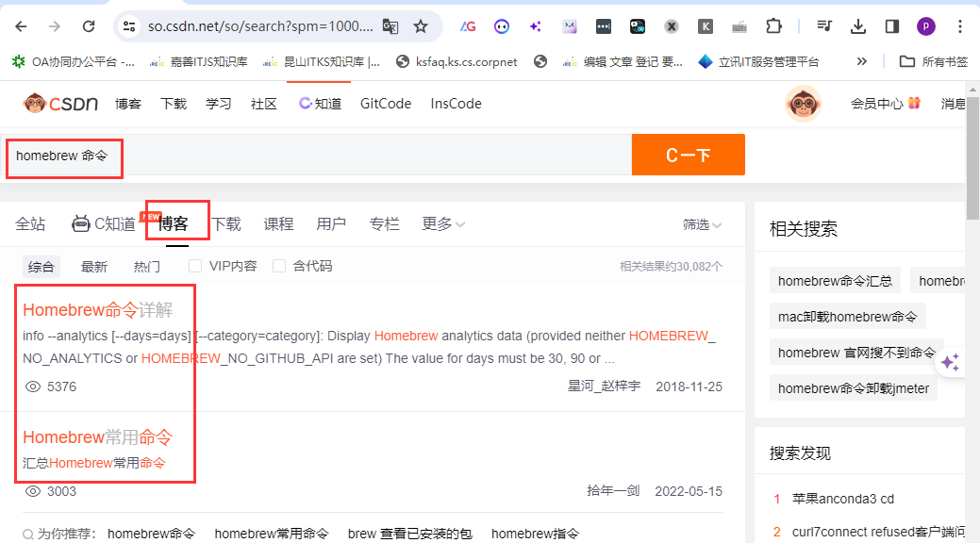The image size is (980, 543).
Task: Sort by 热门
Action: point(147,267)
